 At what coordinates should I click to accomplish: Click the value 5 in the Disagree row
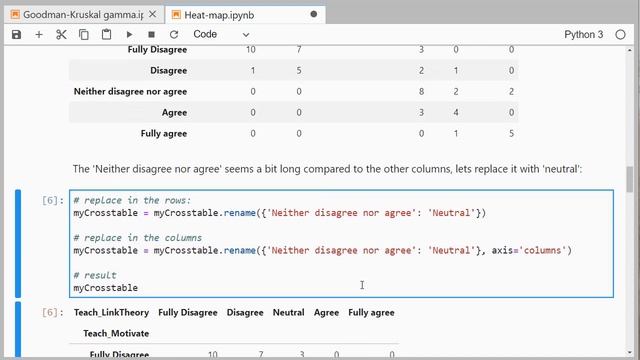(x=299, y=71)
